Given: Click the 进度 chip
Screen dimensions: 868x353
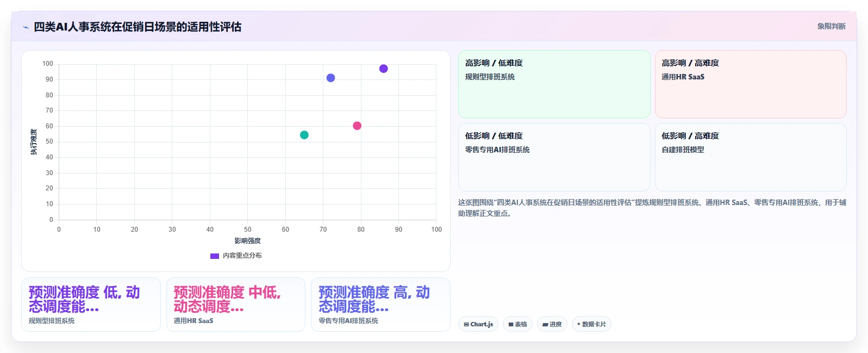Looking at the screenshot, I should point(552,324).
